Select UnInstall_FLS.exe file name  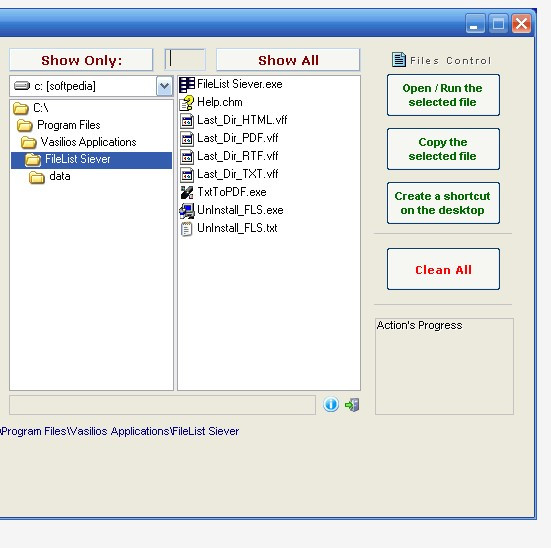coord(240,210)
